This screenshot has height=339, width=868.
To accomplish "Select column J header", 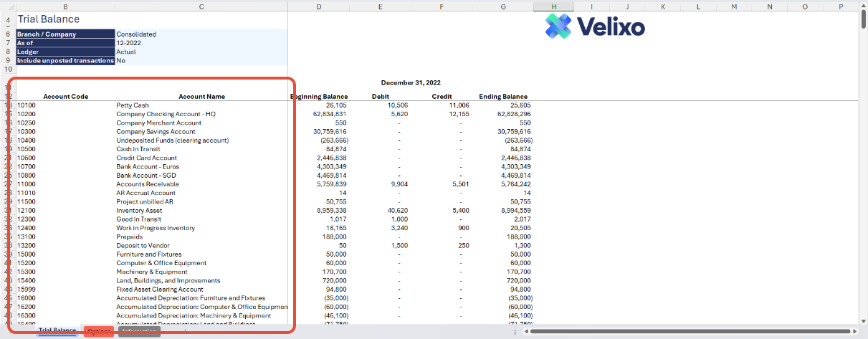I will tap(627, 6).
